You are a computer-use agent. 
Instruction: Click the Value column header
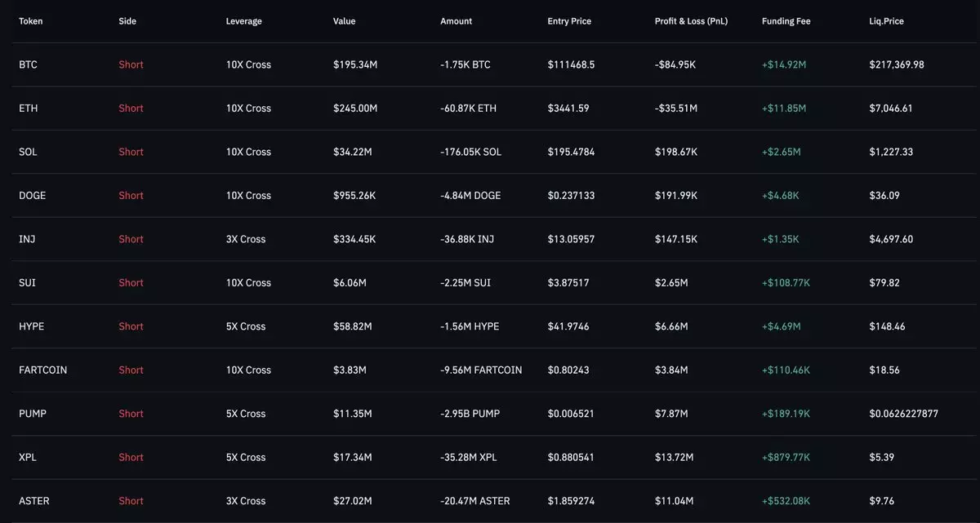(x=344, y=21)
